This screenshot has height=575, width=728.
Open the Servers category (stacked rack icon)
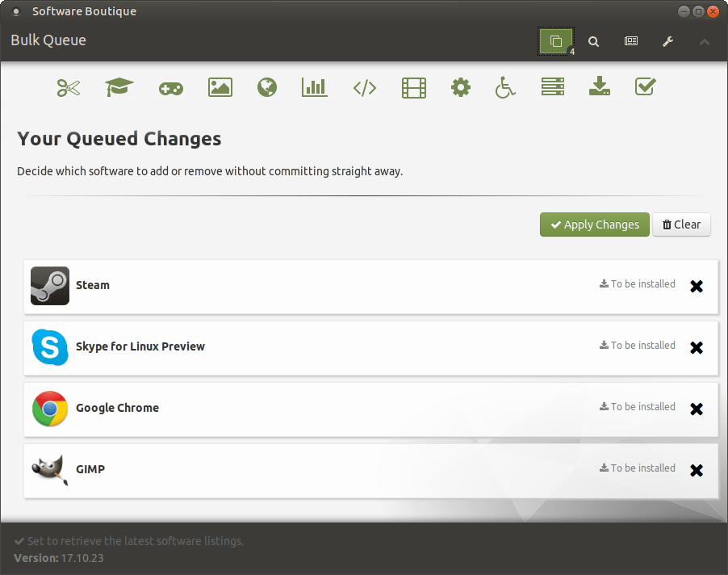pos(553,87)
